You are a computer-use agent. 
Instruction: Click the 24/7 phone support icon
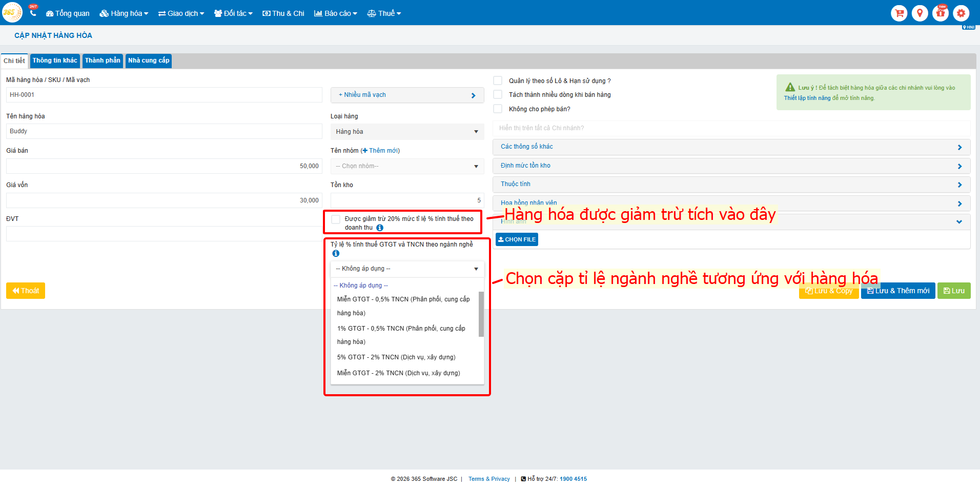click(33, 13)
